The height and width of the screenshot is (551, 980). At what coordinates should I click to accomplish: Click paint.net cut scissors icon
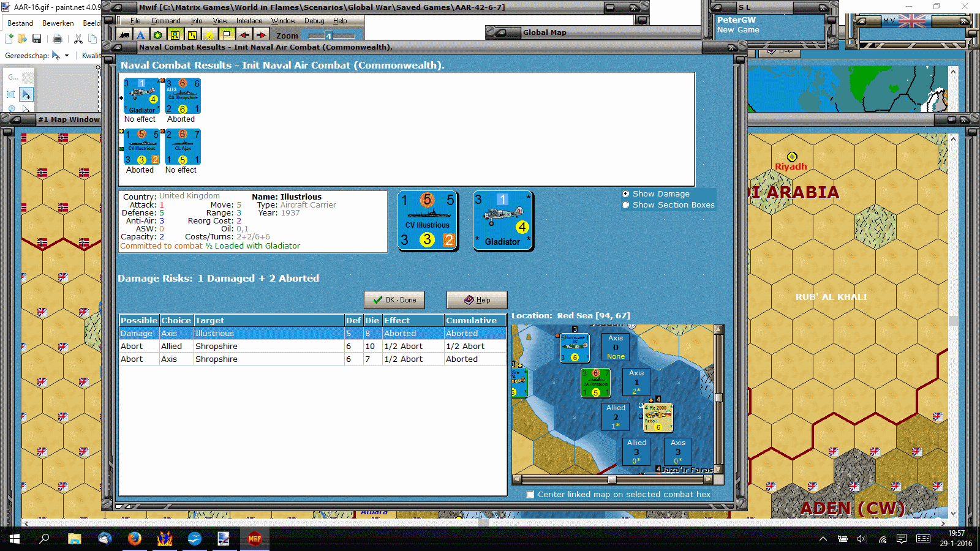pos(78,39)
